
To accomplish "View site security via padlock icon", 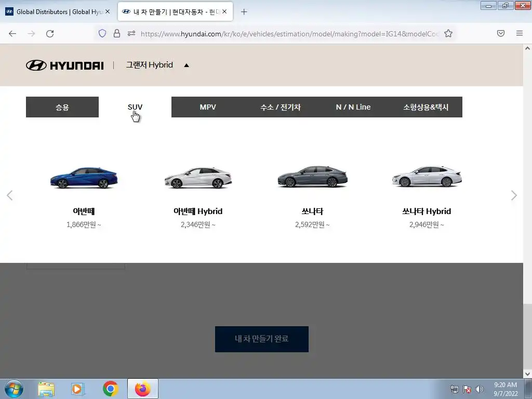I will coord(117,33).
